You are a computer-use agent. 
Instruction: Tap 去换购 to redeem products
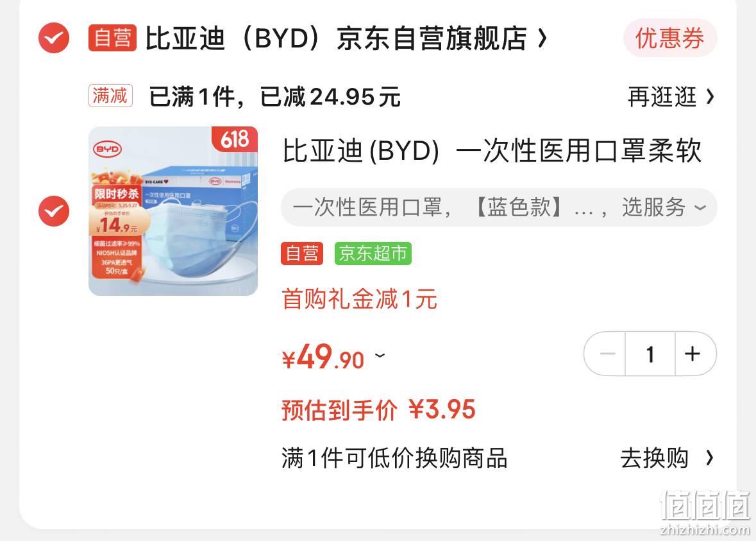click(654, 458)
